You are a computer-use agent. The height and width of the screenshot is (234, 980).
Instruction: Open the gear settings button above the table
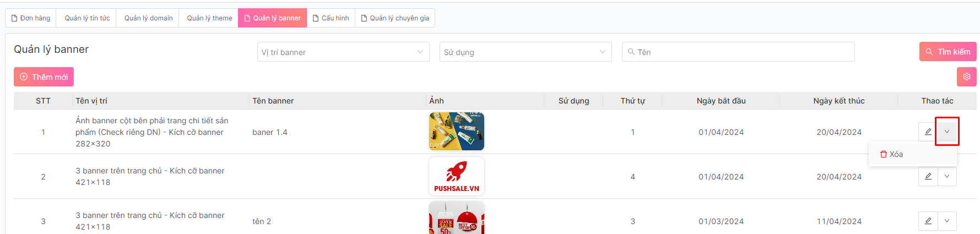click(966, 77)
